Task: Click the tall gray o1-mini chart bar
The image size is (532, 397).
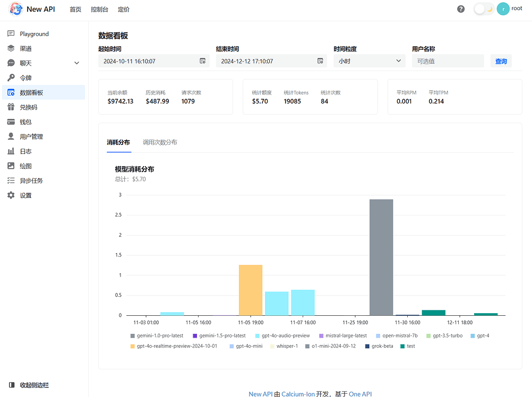Action: coord(381,257)
